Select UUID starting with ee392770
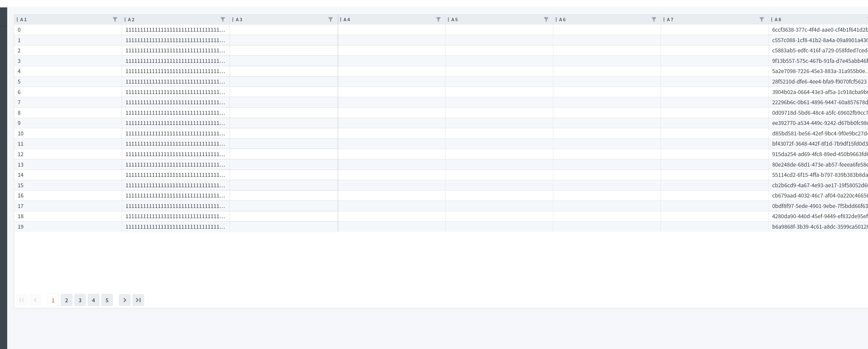The image size is (868, 349). point(820,123)
